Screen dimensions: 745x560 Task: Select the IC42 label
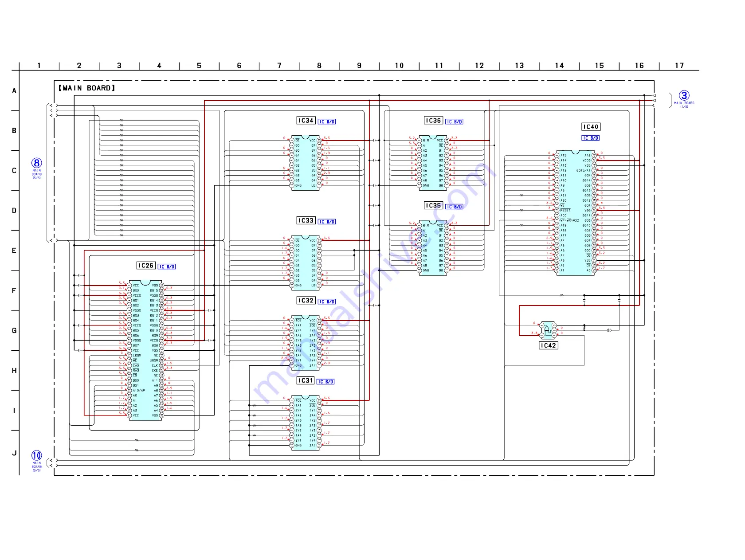click(548, 345)
